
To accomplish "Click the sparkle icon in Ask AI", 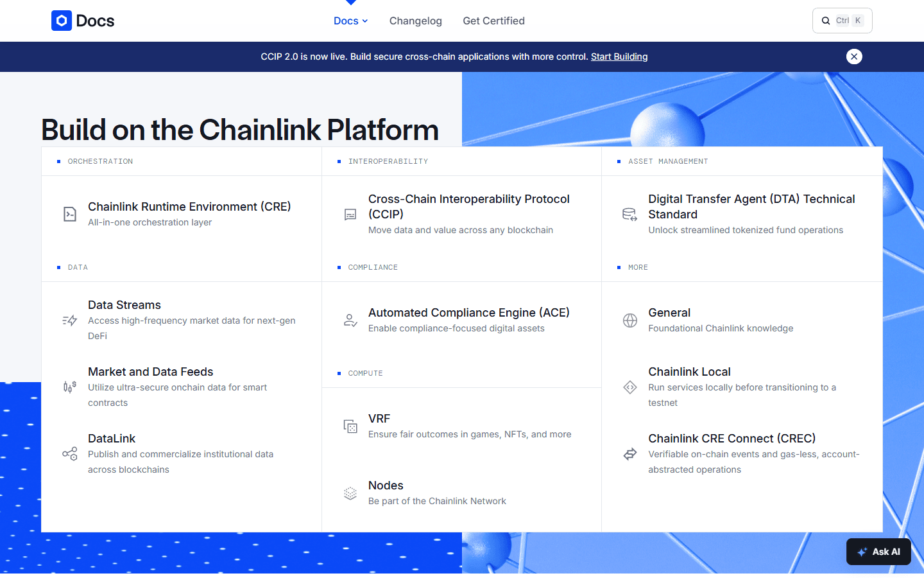I will coord(862,552).
